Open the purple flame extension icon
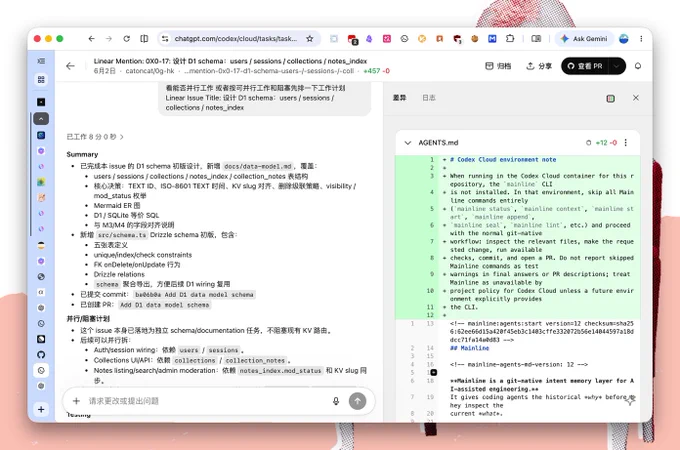 [x=369, y=39]
